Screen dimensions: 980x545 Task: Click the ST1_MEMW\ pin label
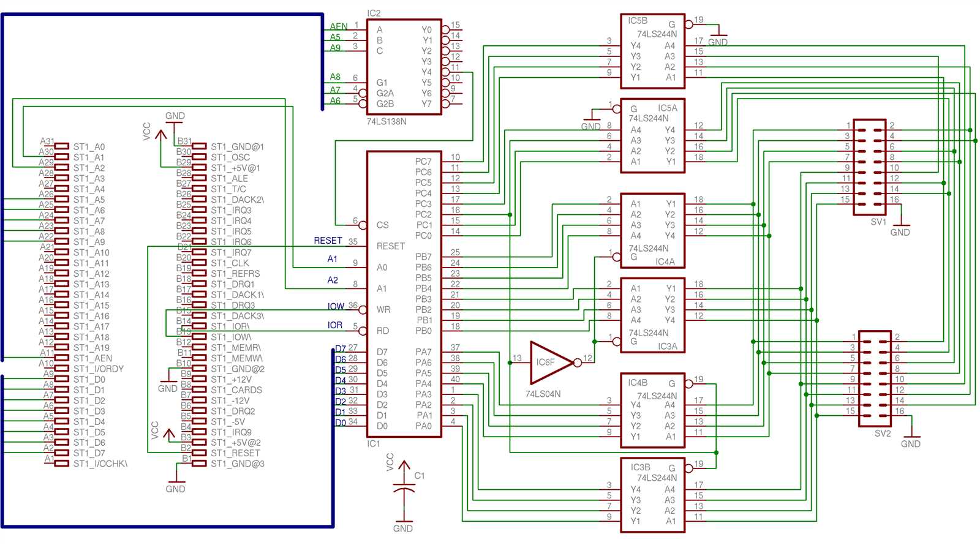pyautogui.click(x=237, y=358)
